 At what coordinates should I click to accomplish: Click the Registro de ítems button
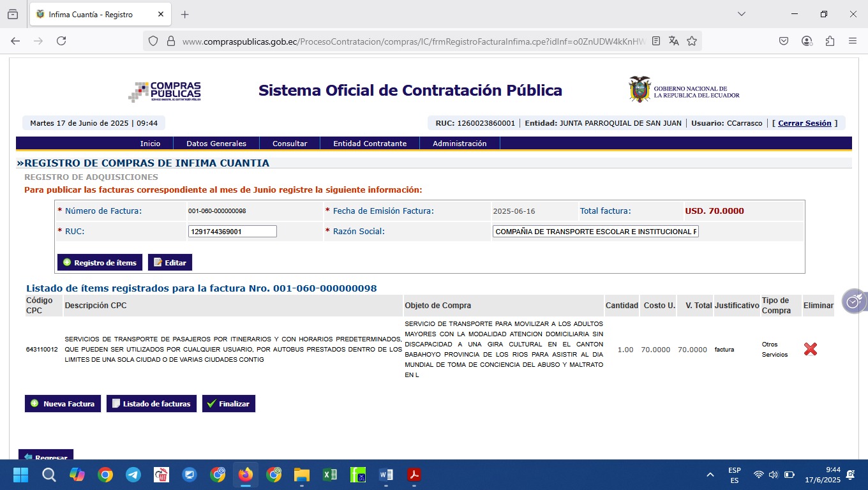(100, 262)
